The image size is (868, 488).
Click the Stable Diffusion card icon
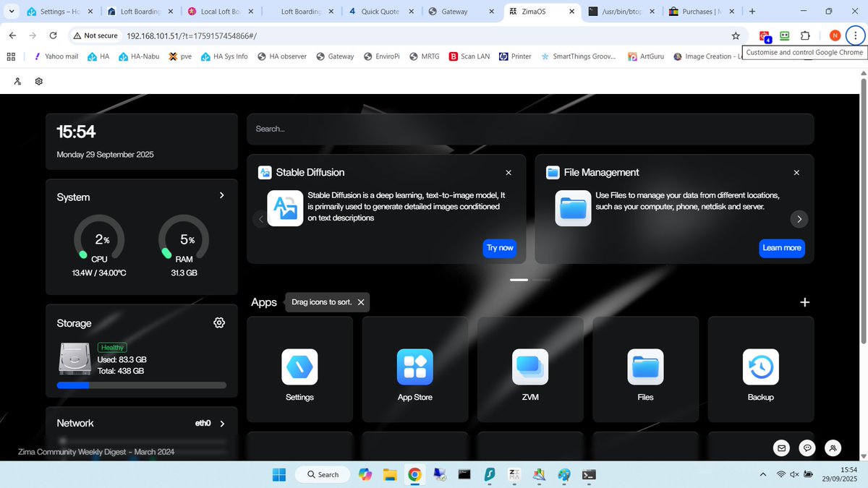click(285, 208)
